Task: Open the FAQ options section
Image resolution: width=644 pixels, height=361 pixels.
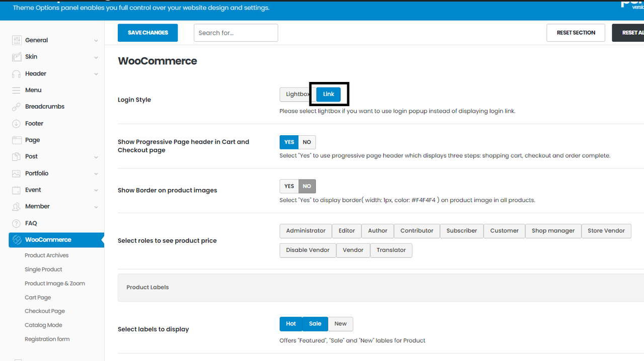Action: (x=31, y=223)
